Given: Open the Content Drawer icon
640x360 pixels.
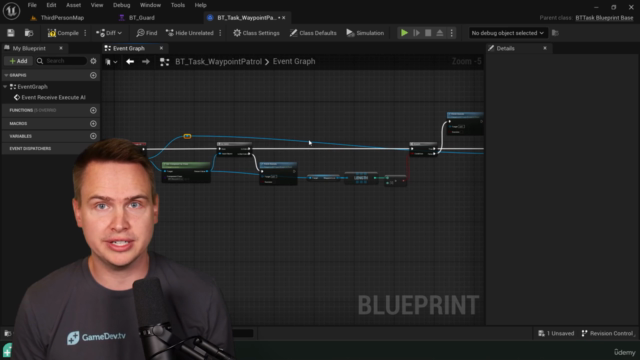Looking at the screenshot, I should (x=7, y=333).
